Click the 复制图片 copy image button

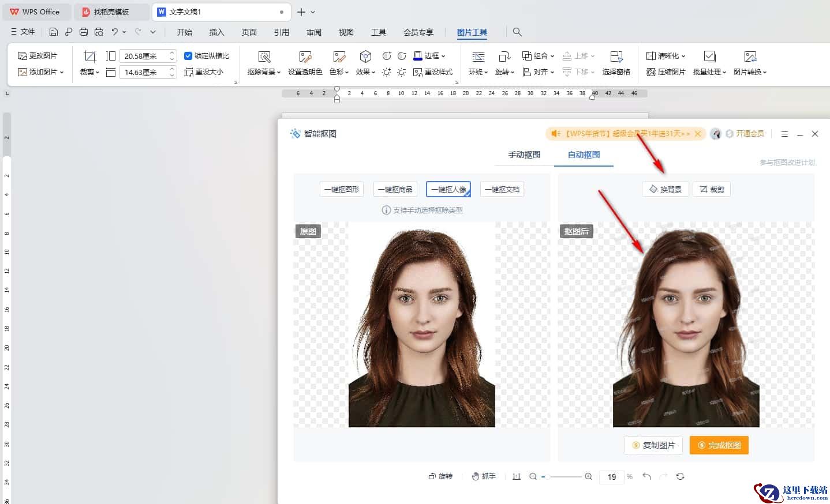tap(653, 445)
